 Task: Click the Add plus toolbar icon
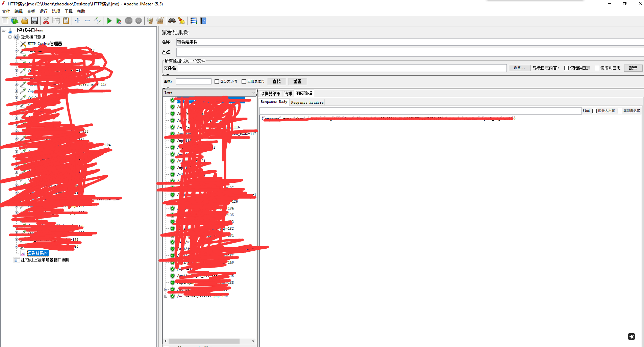click(x=78, y=21)
